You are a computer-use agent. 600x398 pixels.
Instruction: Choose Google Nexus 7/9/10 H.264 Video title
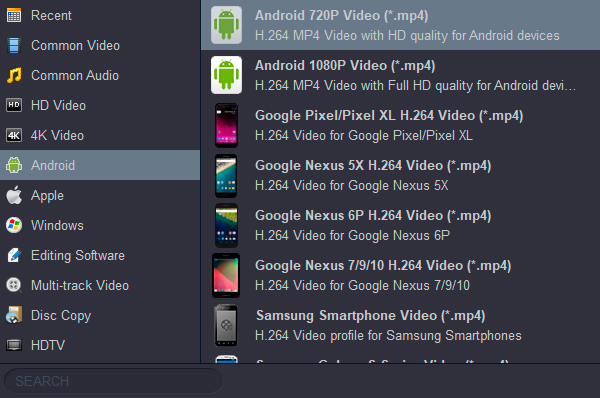[x=383, y=266]
